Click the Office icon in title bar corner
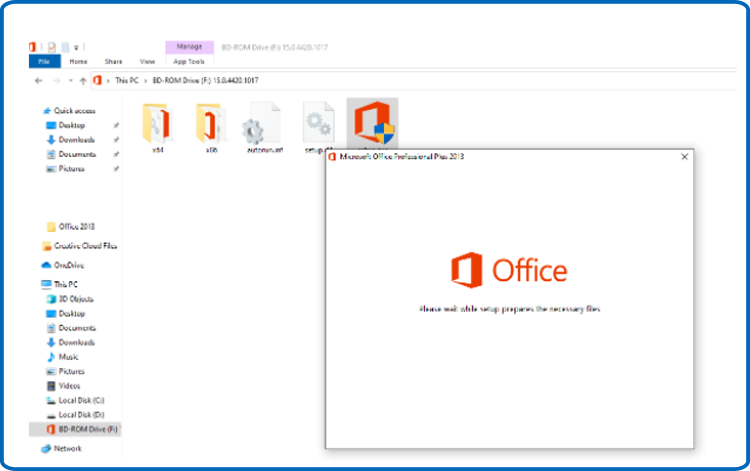This screenshot has height=471, width=750. [33, 47]
